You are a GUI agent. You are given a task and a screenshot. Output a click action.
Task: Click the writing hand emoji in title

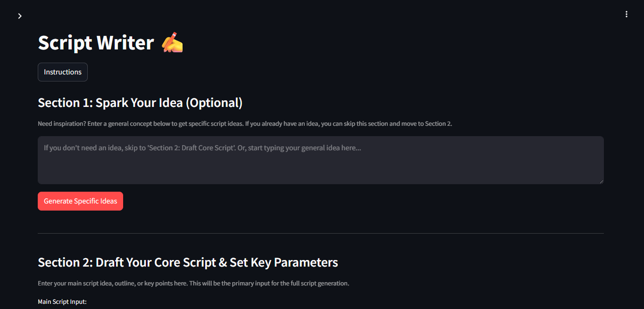(x=172, y=42)
